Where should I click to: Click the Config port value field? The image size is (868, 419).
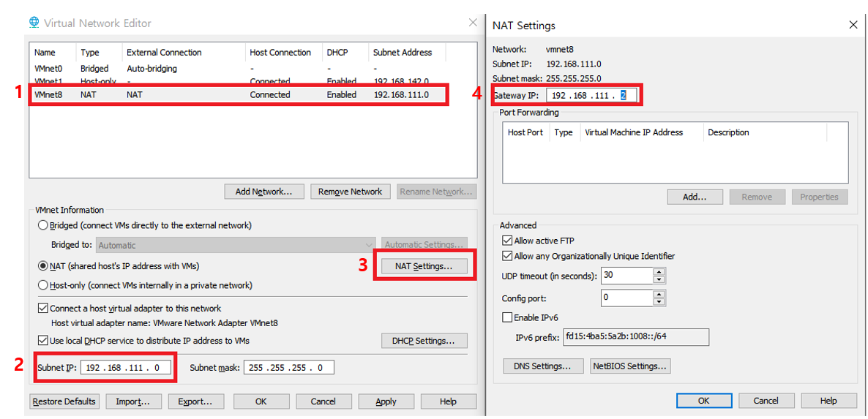point(627,298)
